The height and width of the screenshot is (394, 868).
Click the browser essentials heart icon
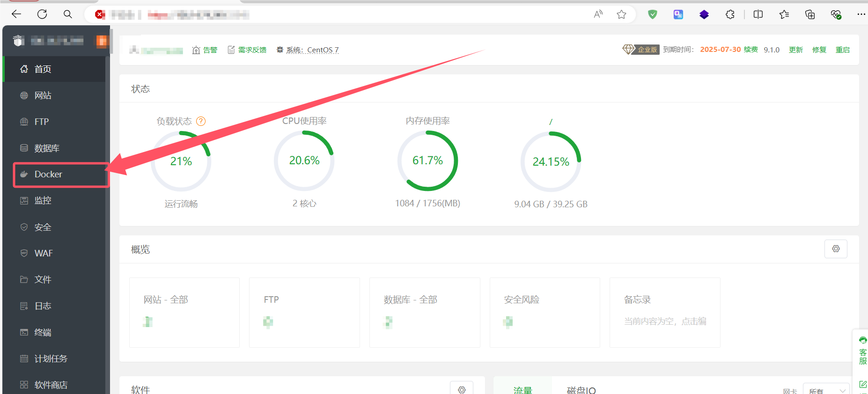[836, 15]
